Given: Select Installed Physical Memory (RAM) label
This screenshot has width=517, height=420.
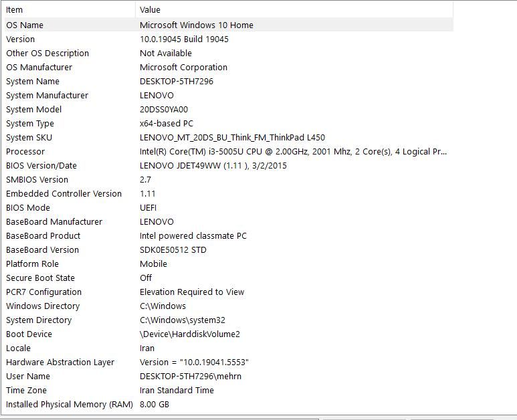Looking at the screenshot, I should coord(70,405).
